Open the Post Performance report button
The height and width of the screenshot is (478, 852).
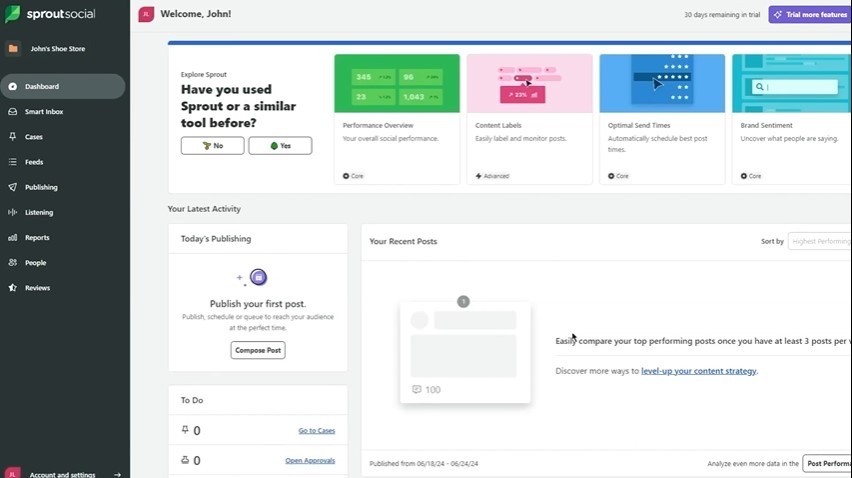[827, 463]
